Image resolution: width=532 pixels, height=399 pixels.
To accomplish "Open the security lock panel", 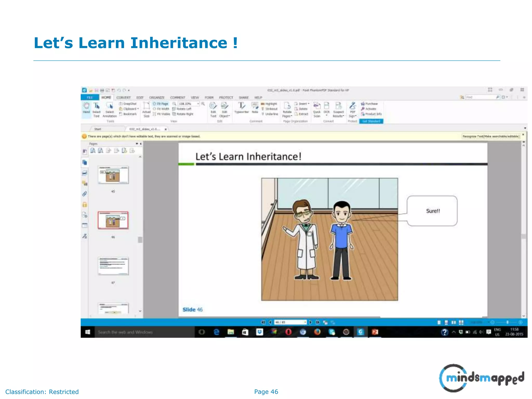I will point(85,204).
